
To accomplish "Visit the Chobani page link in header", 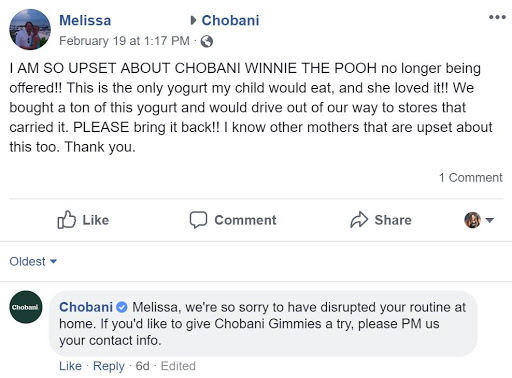I will coord(230,21).
